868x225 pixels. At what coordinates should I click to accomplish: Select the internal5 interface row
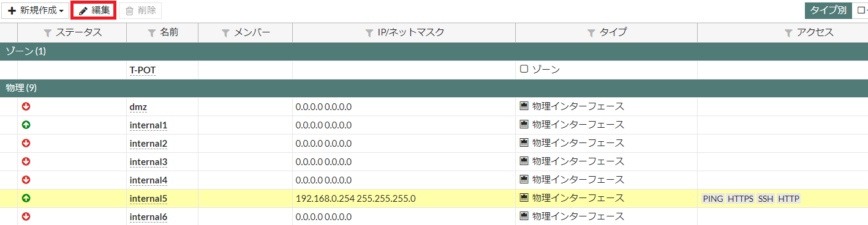point(434,198)
